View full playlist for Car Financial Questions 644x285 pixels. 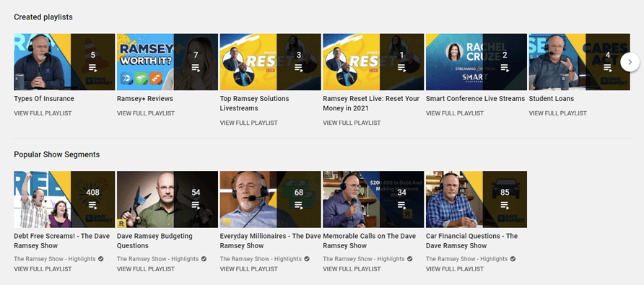[455, 269]
